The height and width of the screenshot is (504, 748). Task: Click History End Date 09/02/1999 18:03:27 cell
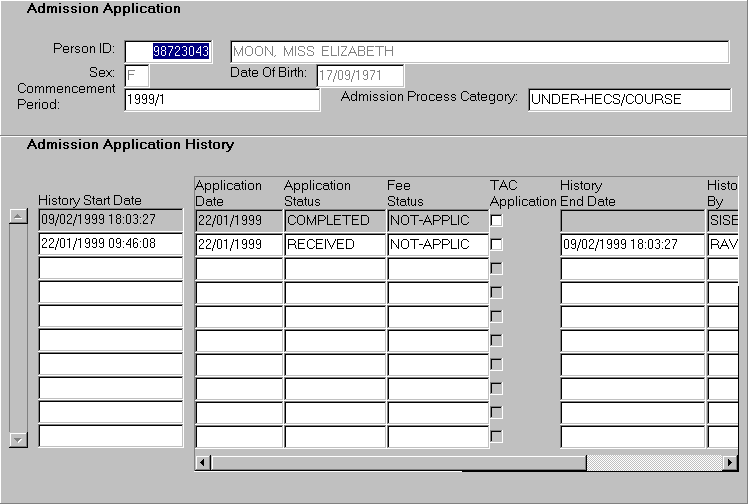coord(631,244)
